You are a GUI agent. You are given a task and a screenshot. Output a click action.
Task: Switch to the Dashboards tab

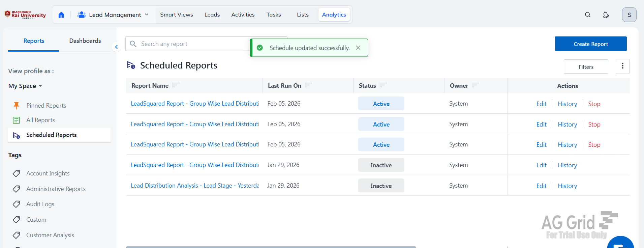85,41
